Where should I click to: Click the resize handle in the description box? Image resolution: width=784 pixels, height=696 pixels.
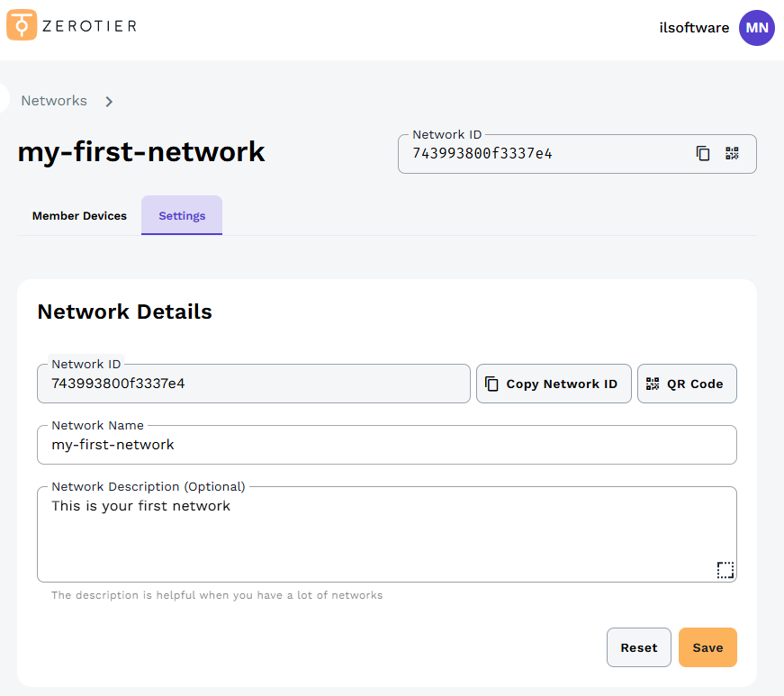pyautogui.click(x=725, y=569)
